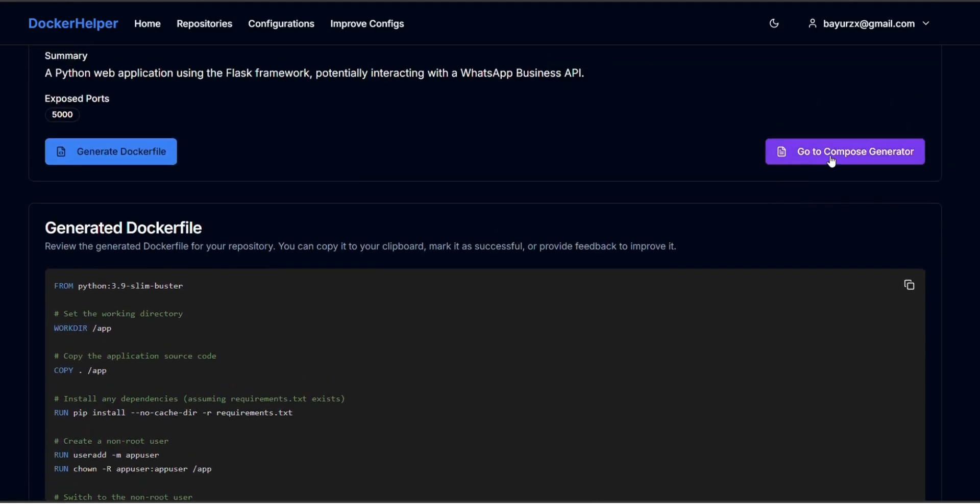Click the DockerHelper logo

coord(73,23)
